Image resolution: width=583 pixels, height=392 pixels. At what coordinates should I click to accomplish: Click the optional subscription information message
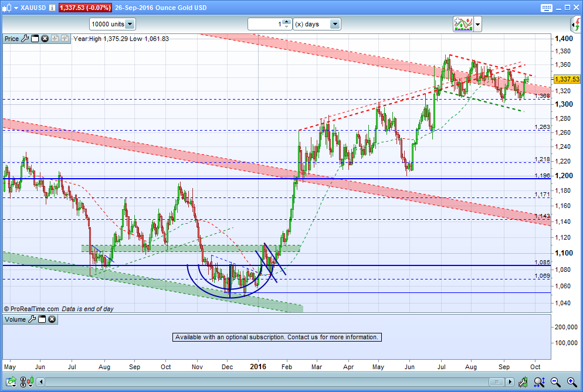pyautogui.click(x=277, y=337)
